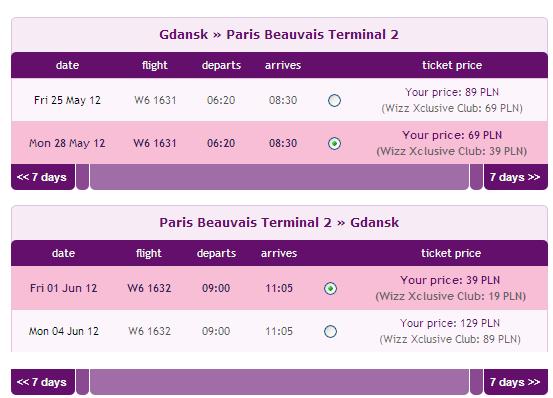Select the Mon 04 Jun 12 return flight radio button
553x398 pixels.
coord(330,331)
